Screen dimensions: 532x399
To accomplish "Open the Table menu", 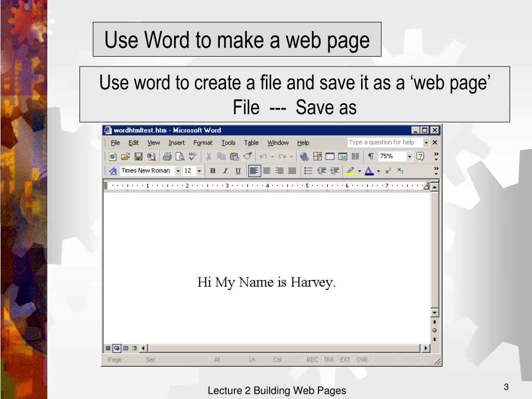I will click(x=251, y=143).
